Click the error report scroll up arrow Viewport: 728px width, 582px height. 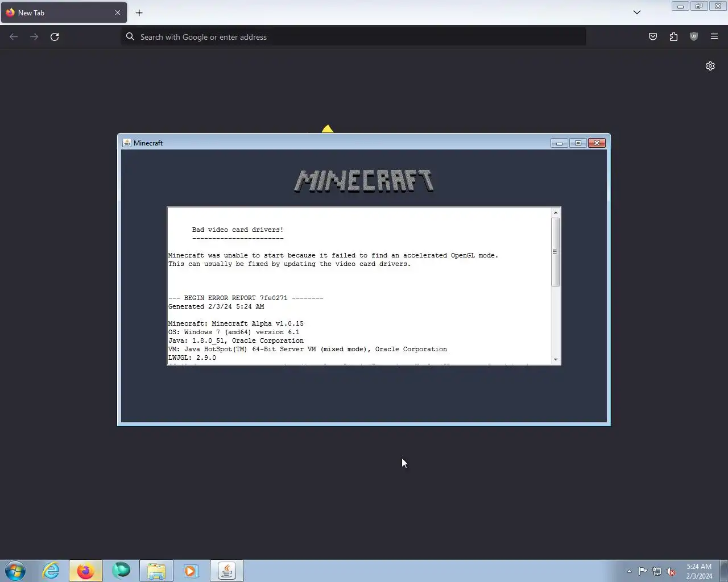pyautogui.click(x=556, y=213)
